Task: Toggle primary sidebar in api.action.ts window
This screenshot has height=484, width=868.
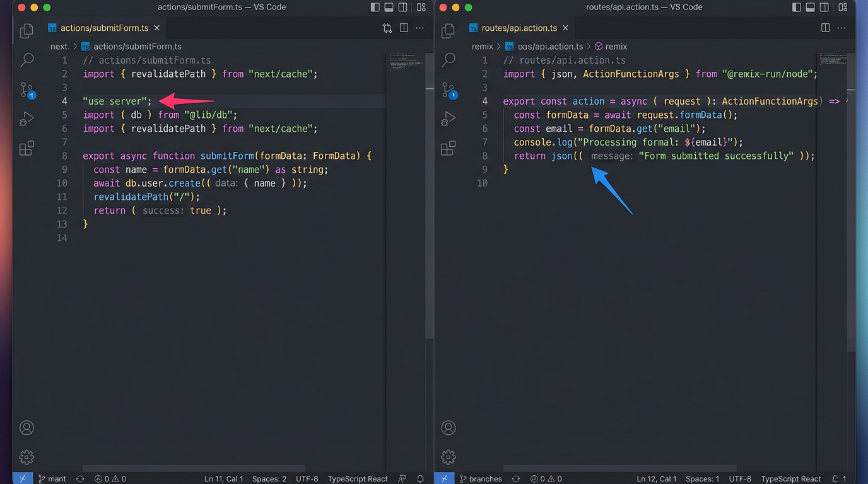Action: pyautogui.click(x=797, y=8)
